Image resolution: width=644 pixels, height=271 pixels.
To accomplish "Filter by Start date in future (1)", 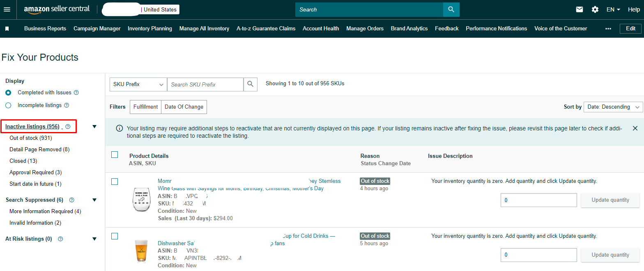I will click(x=35, y=184).
